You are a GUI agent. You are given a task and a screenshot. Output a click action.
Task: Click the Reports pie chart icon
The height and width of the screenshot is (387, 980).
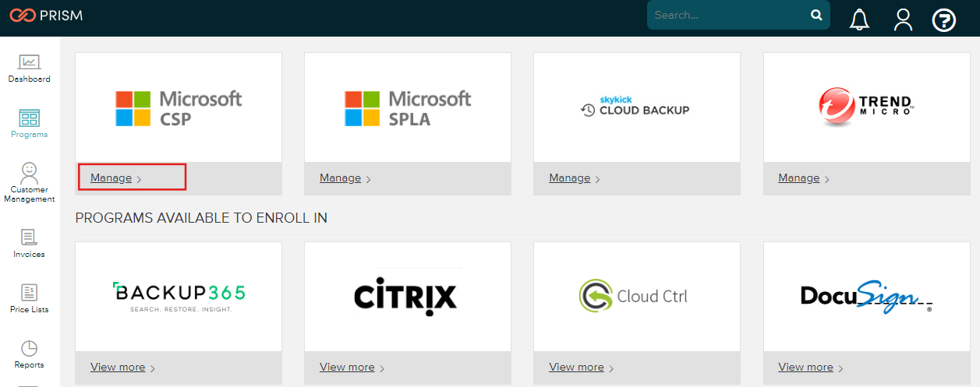pyautogui.click(x=30, y=348)
